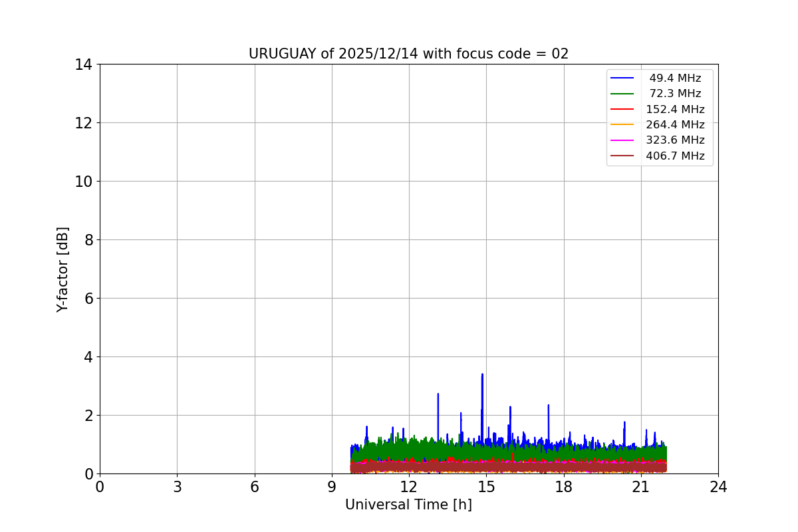
Task: Click the x-axis tick label 15
Action: pos(486,487)
